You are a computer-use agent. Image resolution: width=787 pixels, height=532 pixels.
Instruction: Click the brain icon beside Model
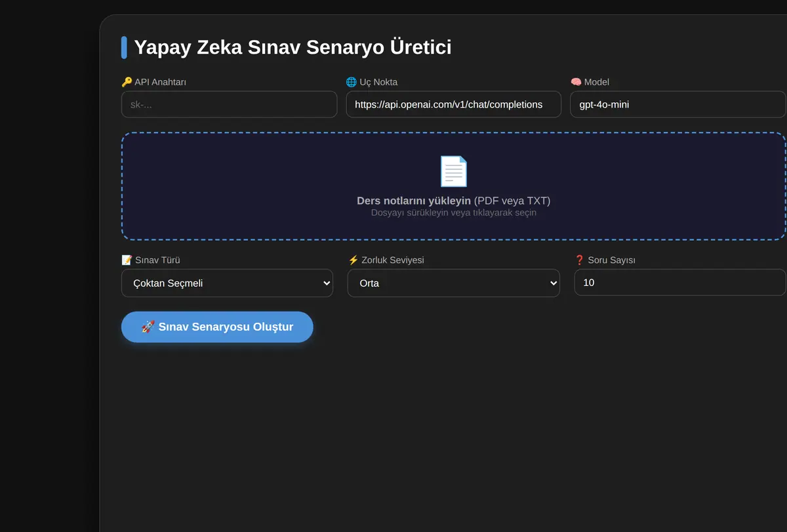pos(576,82)
